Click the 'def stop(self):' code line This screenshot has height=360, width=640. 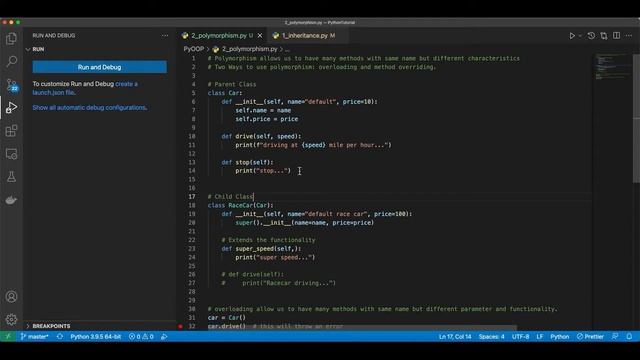(x=247, y=162)
